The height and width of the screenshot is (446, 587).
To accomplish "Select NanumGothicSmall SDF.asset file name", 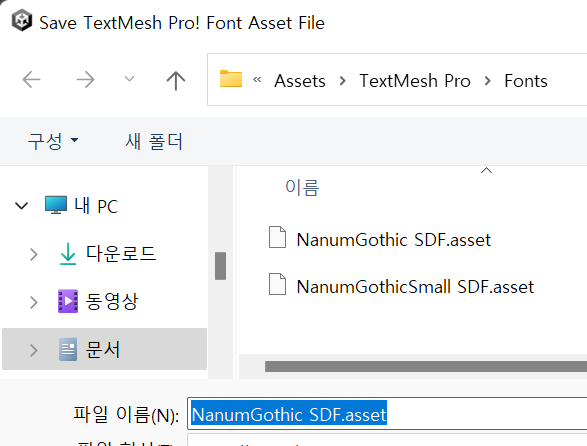I will [x=415, y=287].
